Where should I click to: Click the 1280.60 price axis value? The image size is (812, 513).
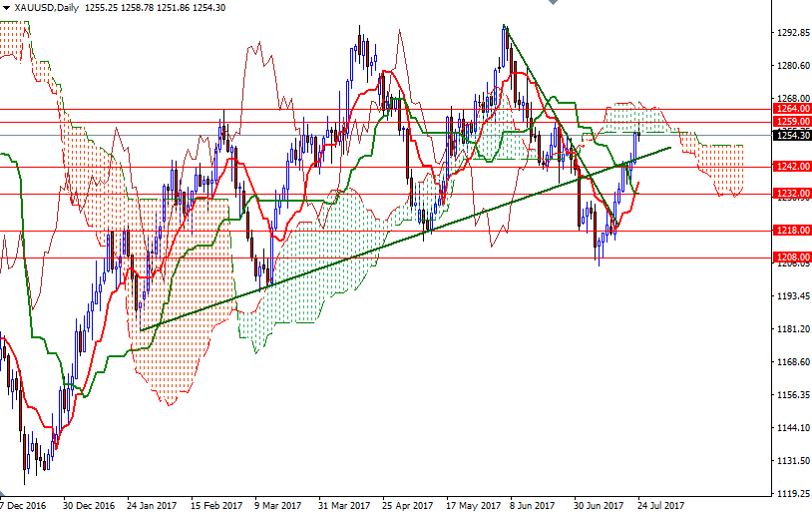coord(793,66)
